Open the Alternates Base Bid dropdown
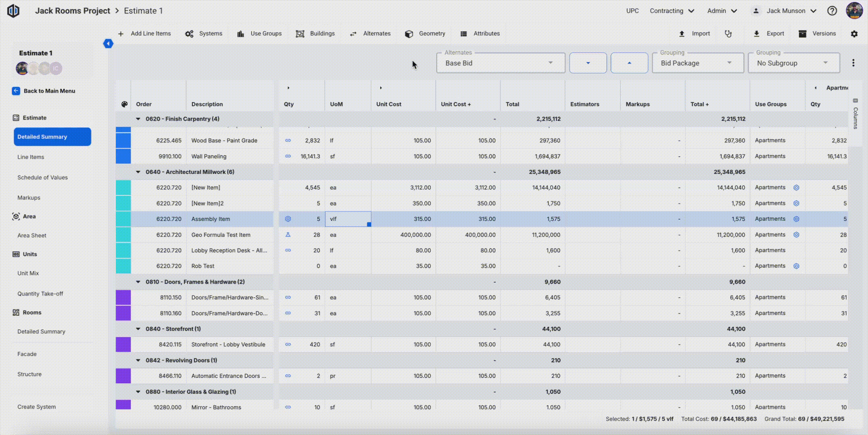This screenshot has width=868, height=435. point(500,63)
